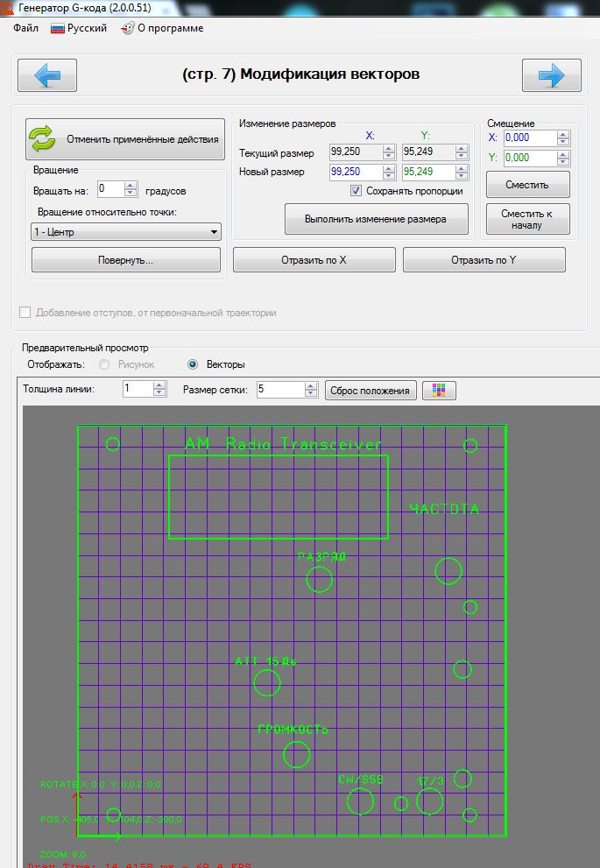Click the Отразить по Y button
Image resolution: width=600 pixels, height=868 pixels.
point(484,259)
